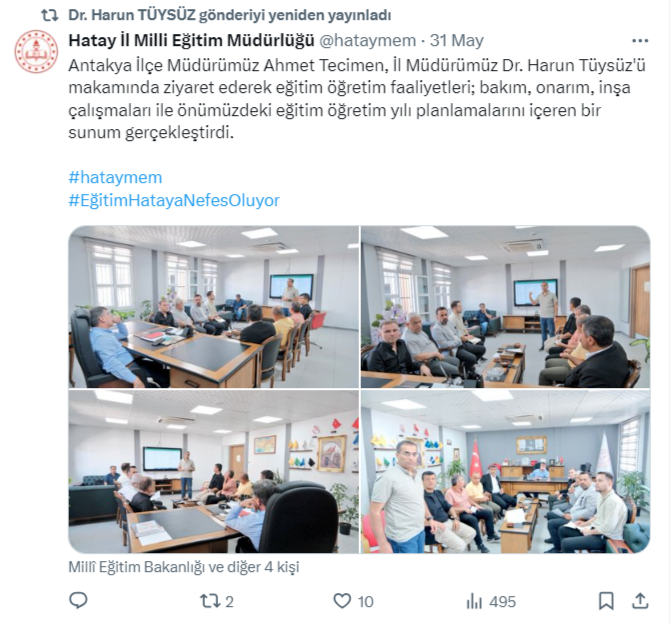This screenshot has height=625, width=671.
Task: Open the three-dot more options menu
Action: click(640, 41)
